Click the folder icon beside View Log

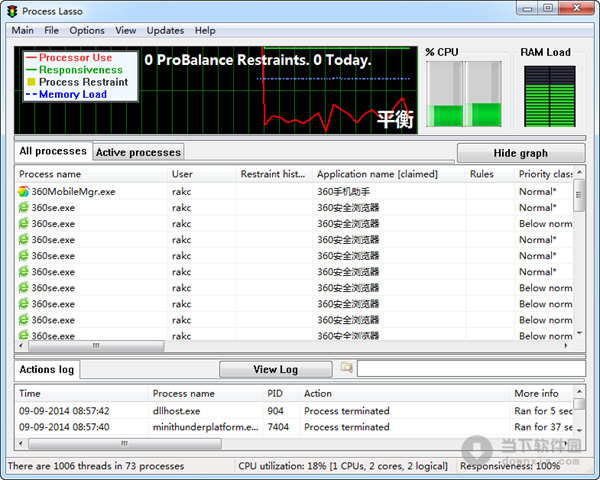pos(347,368)
